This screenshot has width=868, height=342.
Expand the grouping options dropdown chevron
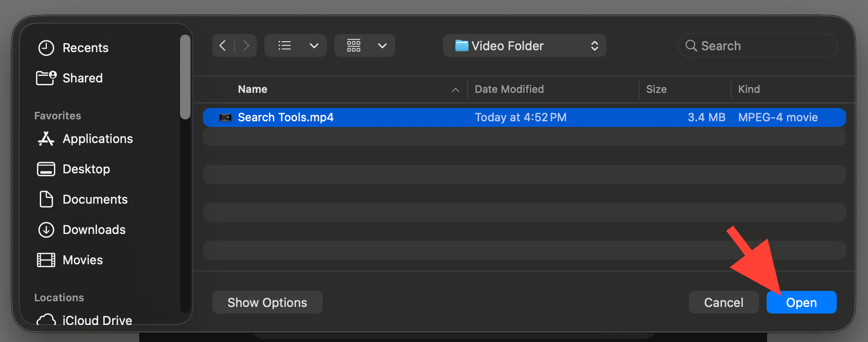point(382,45)
